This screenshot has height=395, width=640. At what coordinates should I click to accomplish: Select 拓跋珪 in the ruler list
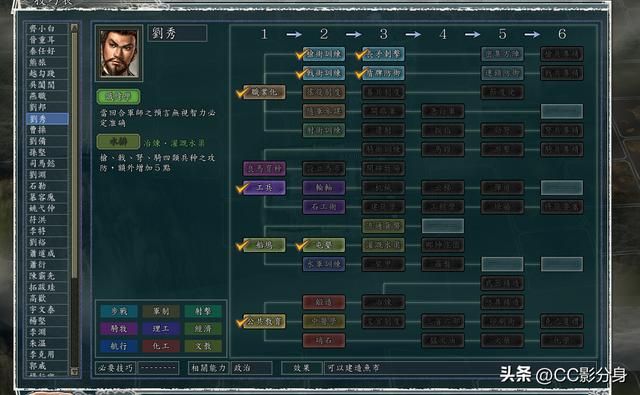click(47, 287)
